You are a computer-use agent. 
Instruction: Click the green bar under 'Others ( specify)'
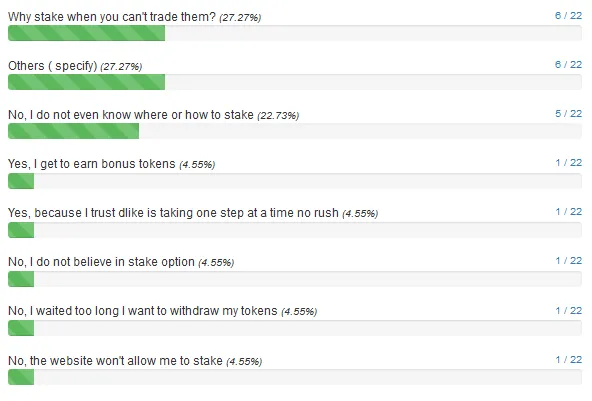pos(86,82)
